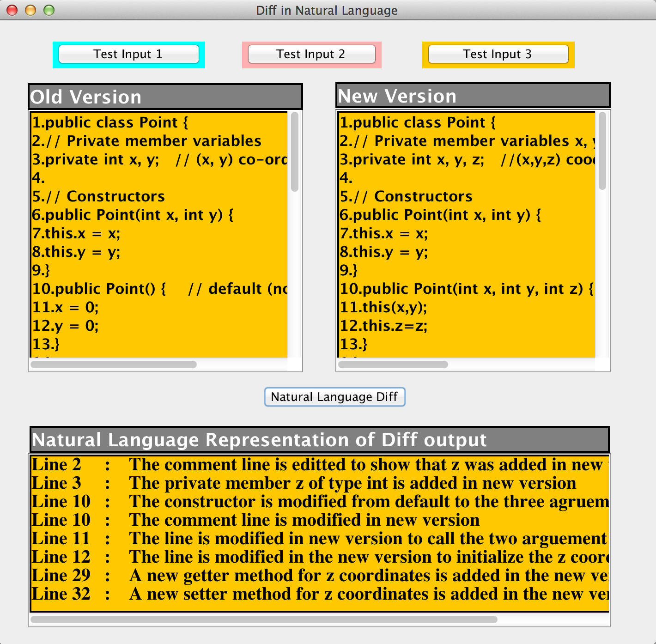Image resolution: width=656 pixels, height=644 pixels.
Task: Click the 'Diff in Natural Language' title bar
Action: point(327,10)
